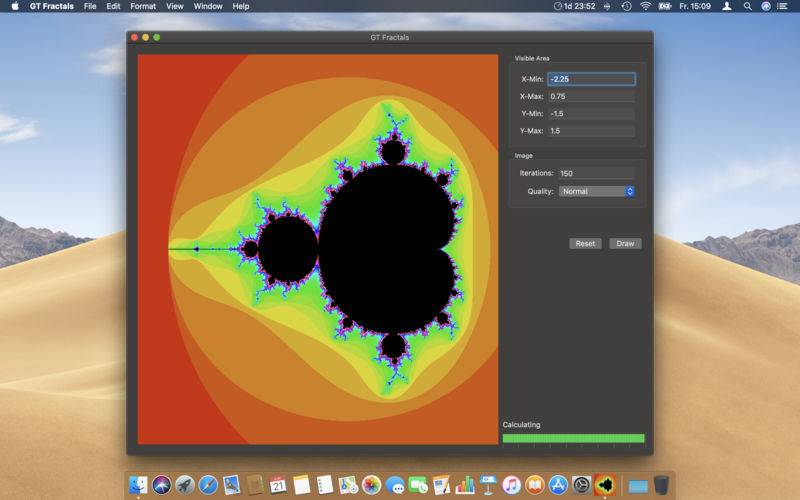Click GT Fractals Mandelbrot dock icon

[x=605, y=485]
